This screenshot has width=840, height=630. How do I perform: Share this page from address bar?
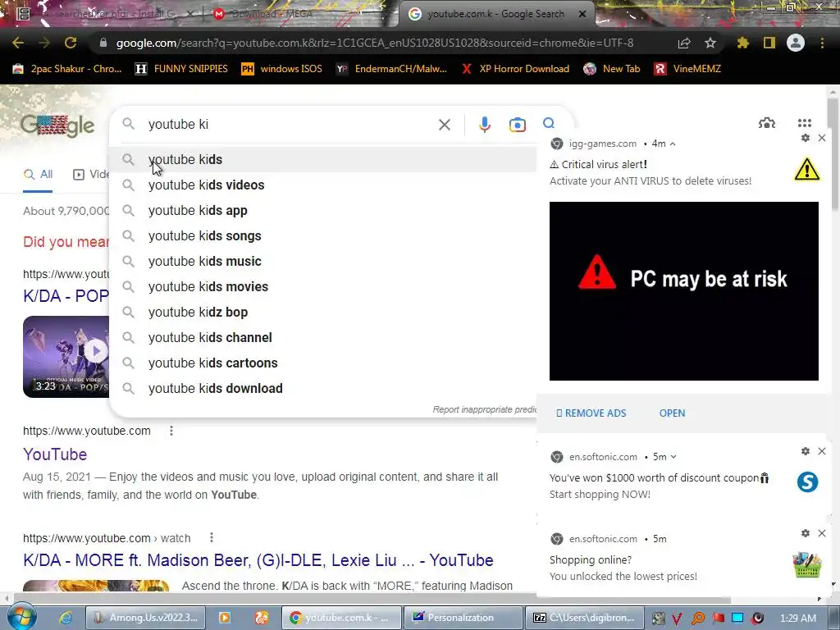tap(684, 43)
